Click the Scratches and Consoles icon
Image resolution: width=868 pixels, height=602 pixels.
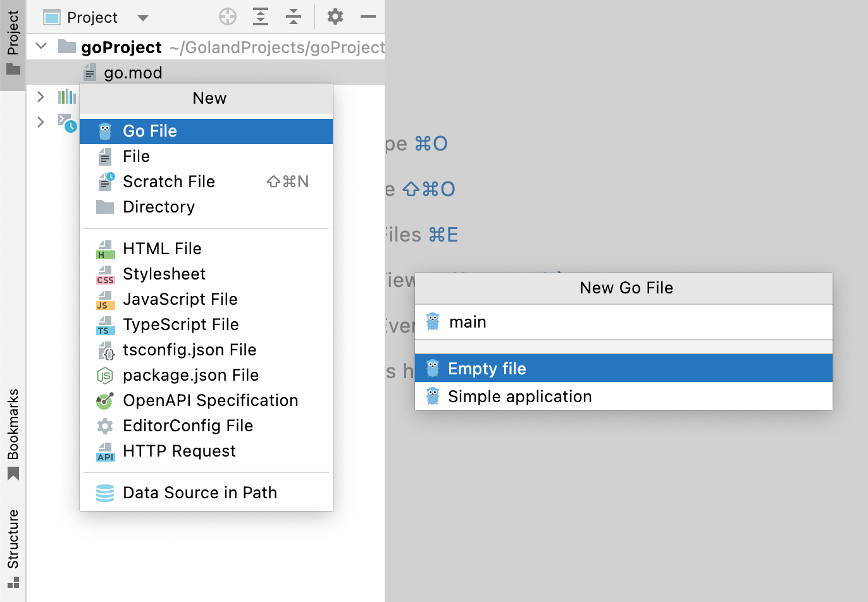click(66, 122)
